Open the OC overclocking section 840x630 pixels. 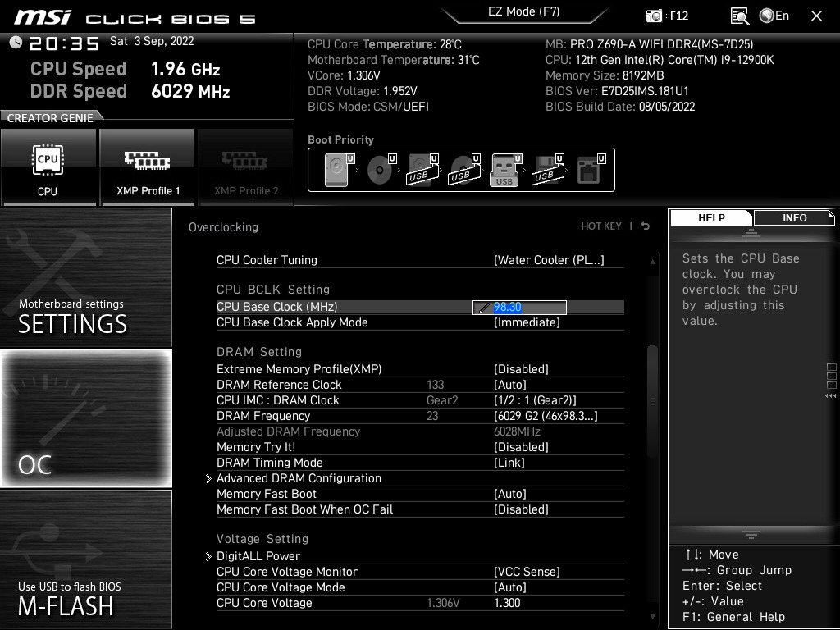(85, 418)
